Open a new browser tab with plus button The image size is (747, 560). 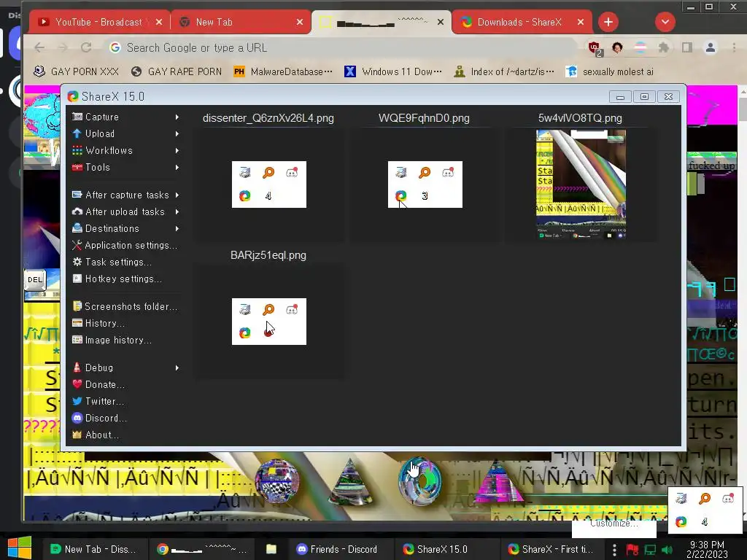[x=608, y=22]
